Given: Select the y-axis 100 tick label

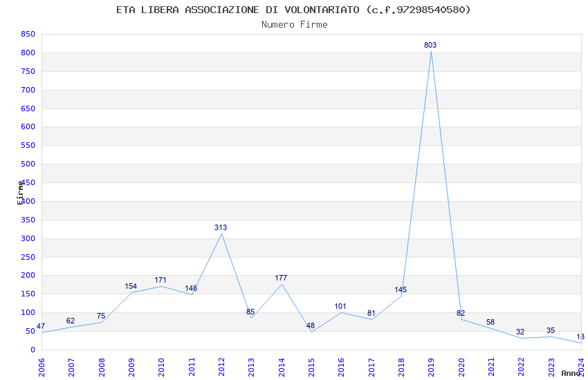Looking at the screenshot, I should coord(28,312).
